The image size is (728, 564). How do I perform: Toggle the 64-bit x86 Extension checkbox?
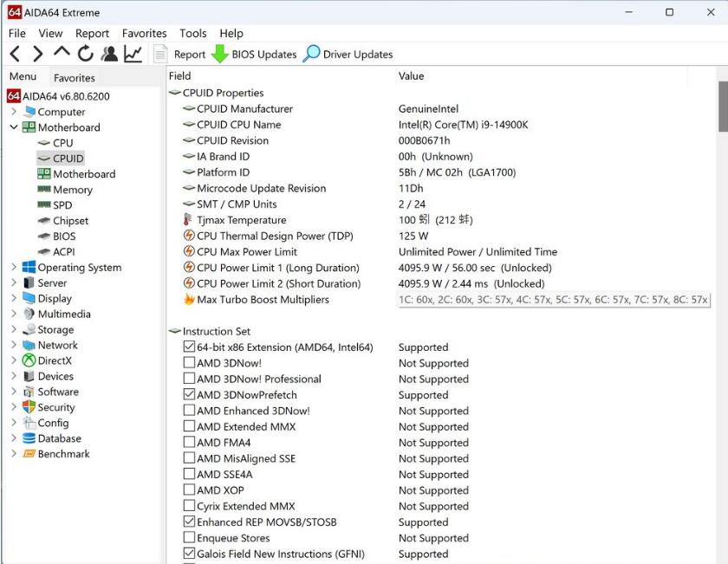(x=189, y=347)
